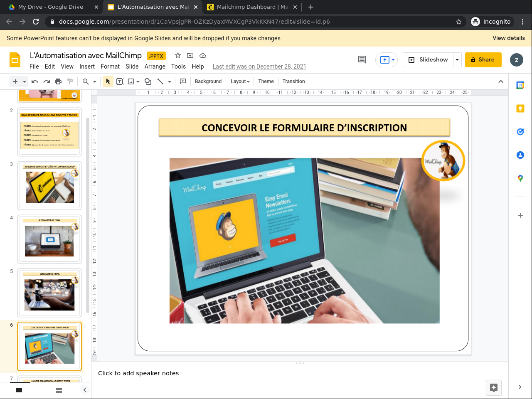Expand the Slideshow options dropdown arrow

click(x=457, y=60)
